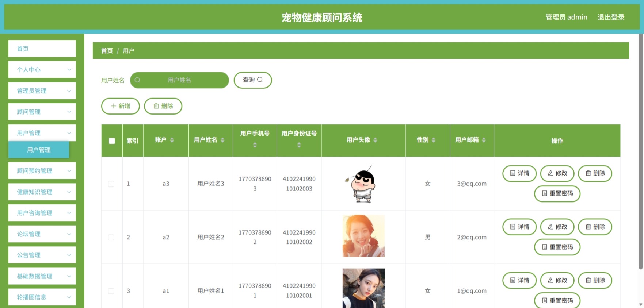Screen dimensions: 644x308
Task: Open 详情 for user a3
Action: point(519,173)
